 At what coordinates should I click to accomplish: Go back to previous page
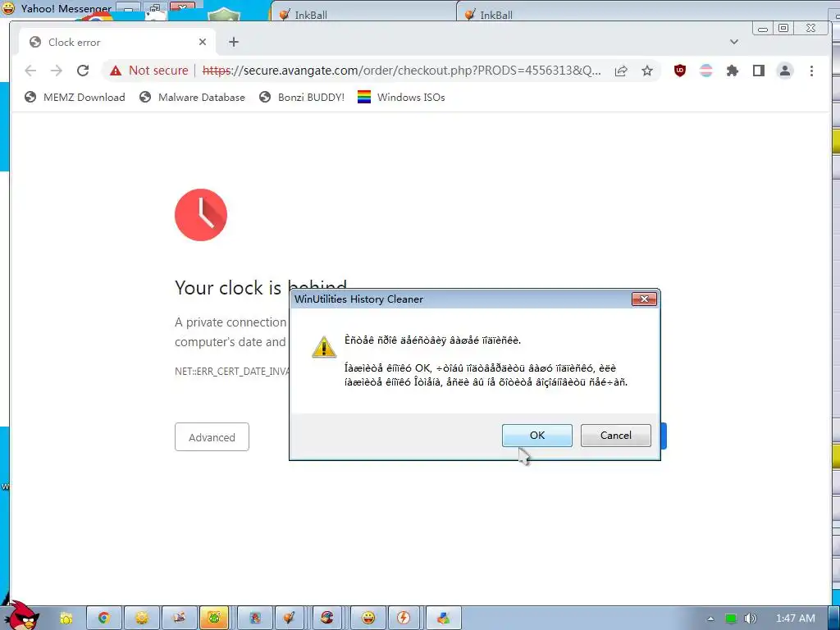(x=30, y=71)
